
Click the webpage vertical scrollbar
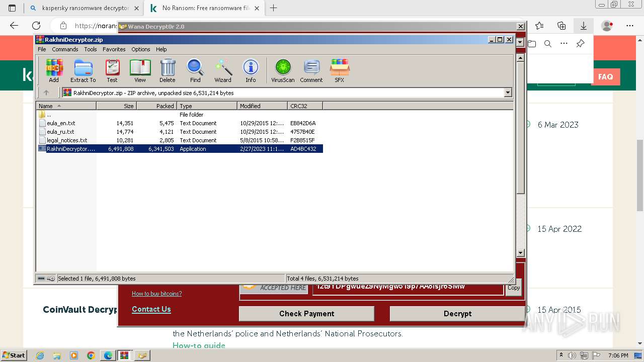(x=640, y=176)
